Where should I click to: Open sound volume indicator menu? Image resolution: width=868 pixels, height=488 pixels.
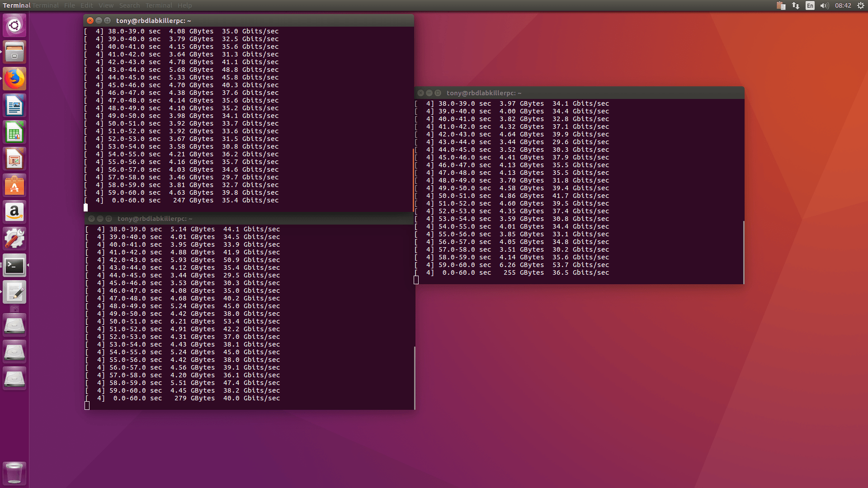824,5
